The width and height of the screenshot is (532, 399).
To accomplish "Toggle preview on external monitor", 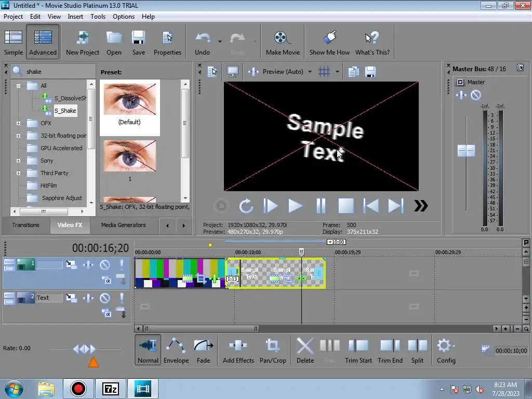I will click(233, 72).
